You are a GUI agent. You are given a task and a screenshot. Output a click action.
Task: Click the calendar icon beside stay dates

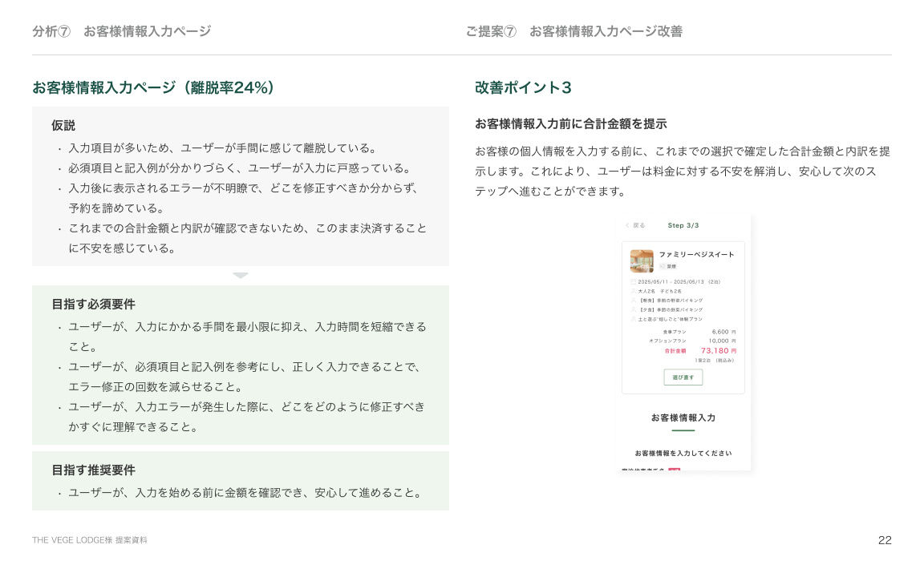coord(633,282)
